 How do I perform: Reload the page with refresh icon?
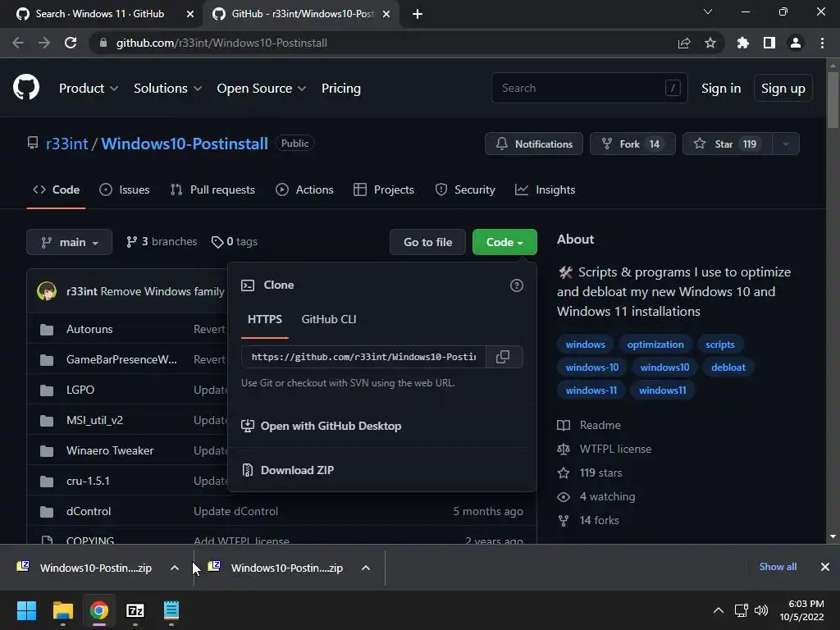point(71,43)
